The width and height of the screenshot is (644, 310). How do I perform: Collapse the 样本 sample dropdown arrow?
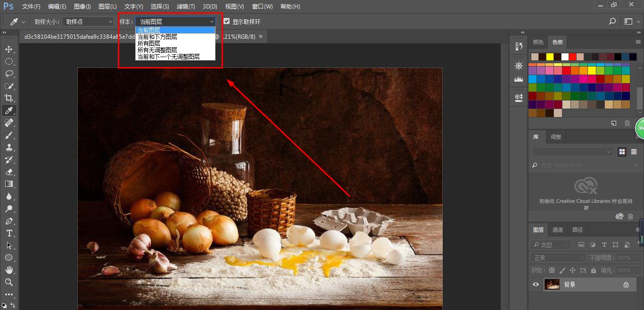pyautogui.click(x=212, y=22)
